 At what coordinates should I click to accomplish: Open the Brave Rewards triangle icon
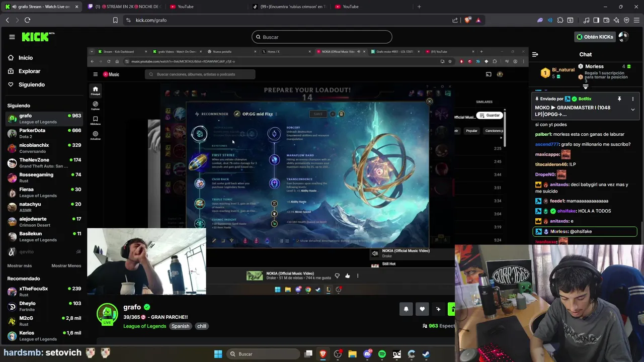pos(478,20)
